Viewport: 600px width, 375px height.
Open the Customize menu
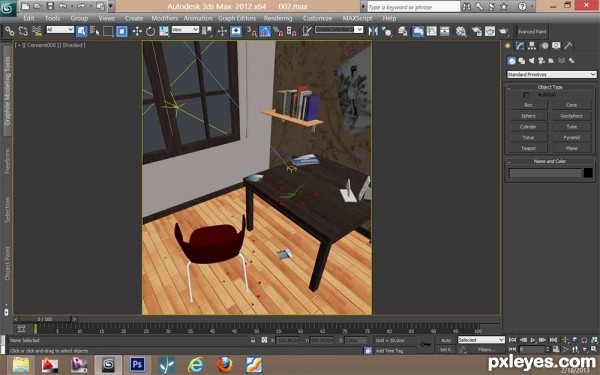pyautogui.click(x=318, y=18)
